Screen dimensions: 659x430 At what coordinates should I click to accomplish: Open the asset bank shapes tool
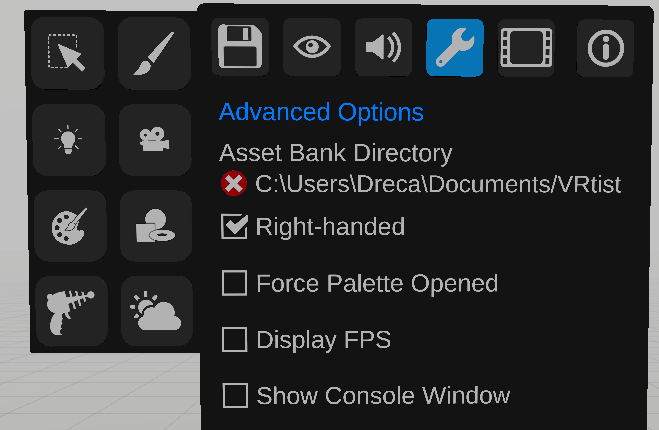pos(156,226)
